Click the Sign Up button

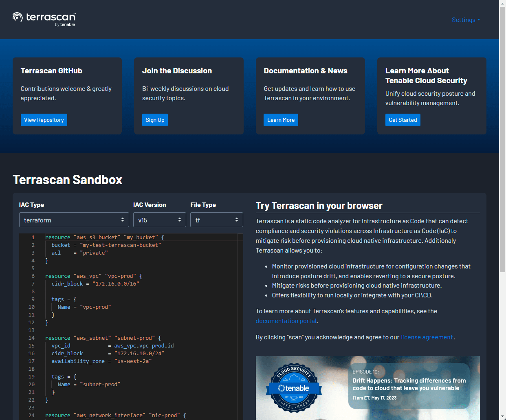pos(155,120)
